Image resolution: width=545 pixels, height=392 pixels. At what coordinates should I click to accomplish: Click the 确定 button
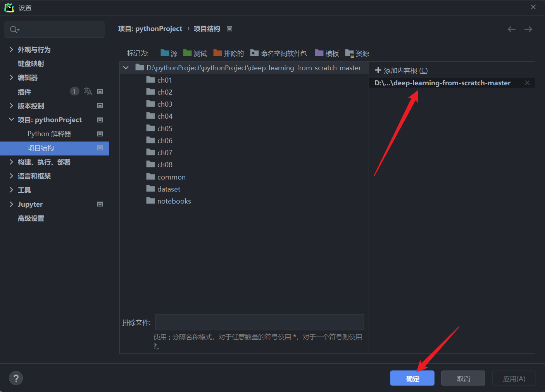pyautogui.click(x=412, y=378)
